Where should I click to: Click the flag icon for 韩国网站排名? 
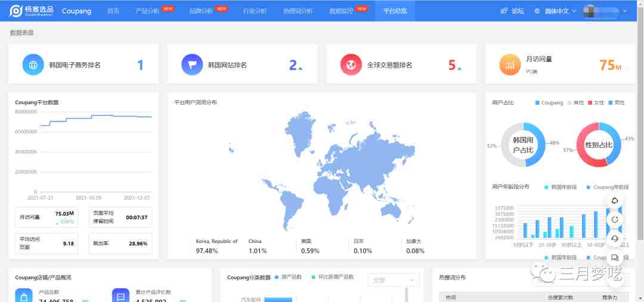pos(192,64)
